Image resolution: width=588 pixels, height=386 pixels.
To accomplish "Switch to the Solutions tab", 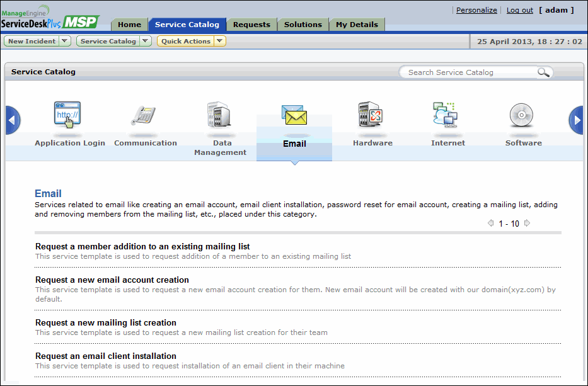I will 303,25.
